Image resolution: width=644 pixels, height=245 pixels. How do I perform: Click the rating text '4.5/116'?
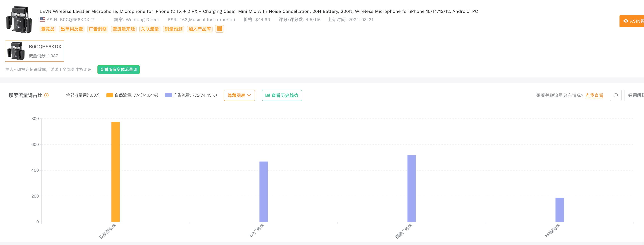(313, 20)
